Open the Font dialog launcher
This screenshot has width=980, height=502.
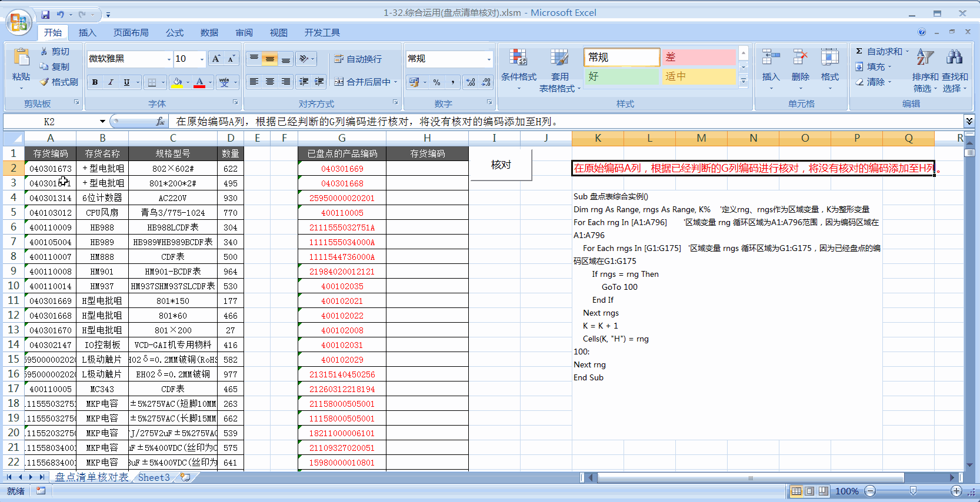[x=235, y=102]
